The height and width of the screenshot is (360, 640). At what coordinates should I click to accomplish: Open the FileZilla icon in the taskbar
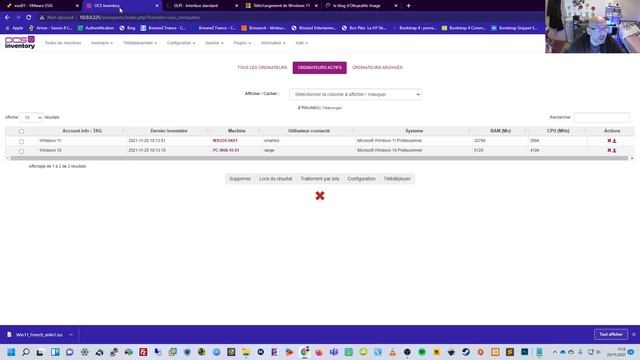[143, 352]
